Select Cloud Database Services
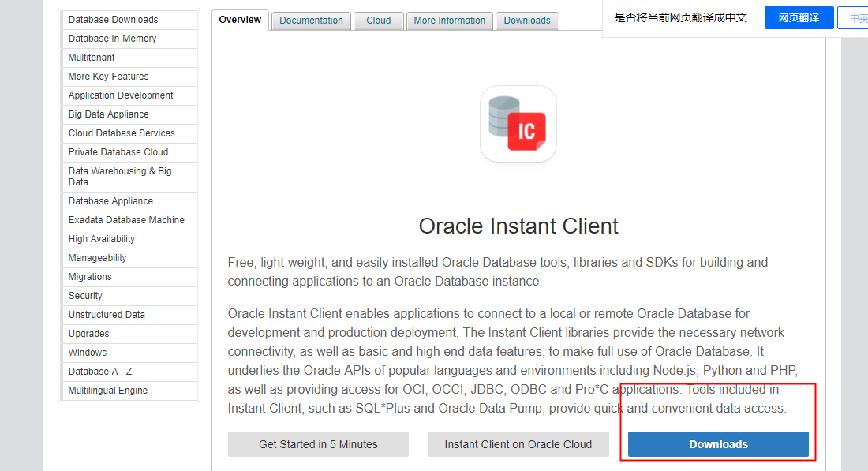Image resolution: width=868 pixels, height=471 pixels. 129,133
